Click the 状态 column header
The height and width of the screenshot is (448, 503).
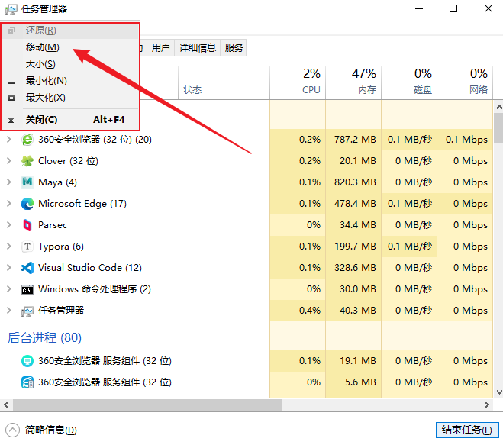(224, 82)
